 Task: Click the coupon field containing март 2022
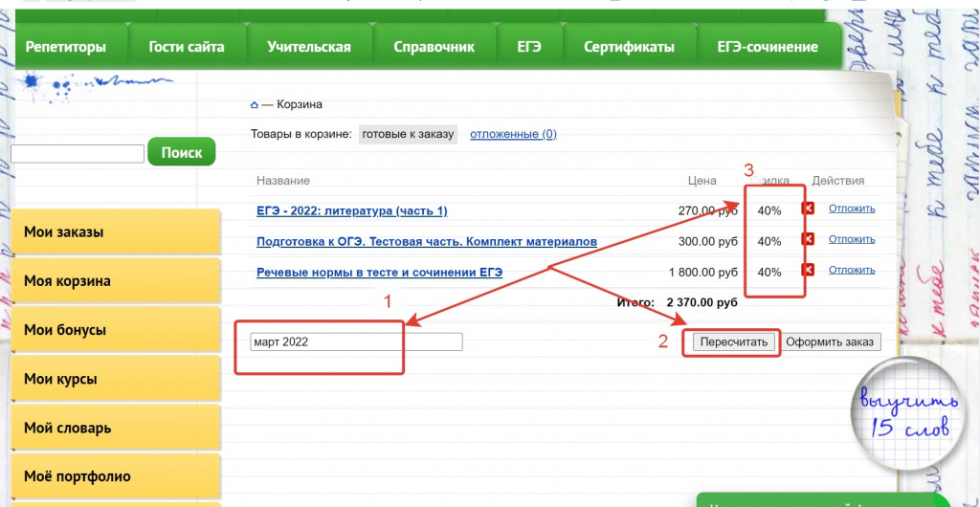(x=356, y=342)
